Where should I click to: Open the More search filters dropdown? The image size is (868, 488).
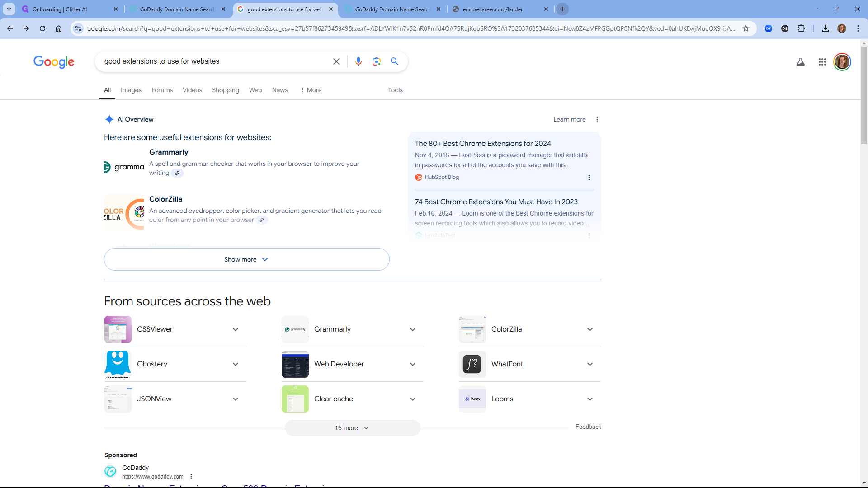[x=311, y=90]
